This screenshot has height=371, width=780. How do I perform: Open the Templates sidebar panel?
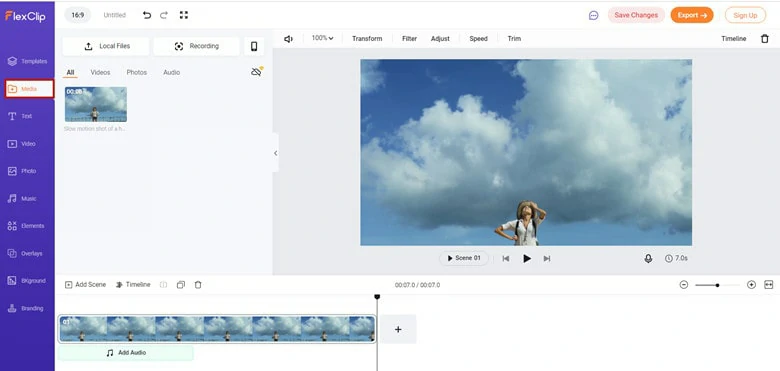tap(27, 62)
